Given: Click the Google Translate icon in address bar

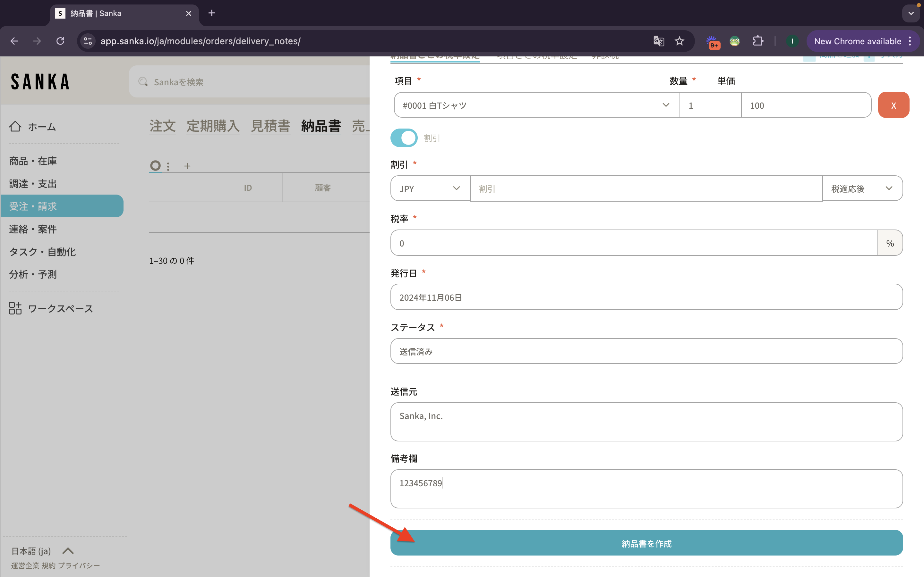Looking at the screenshot, I should click(x=659, y=41).
